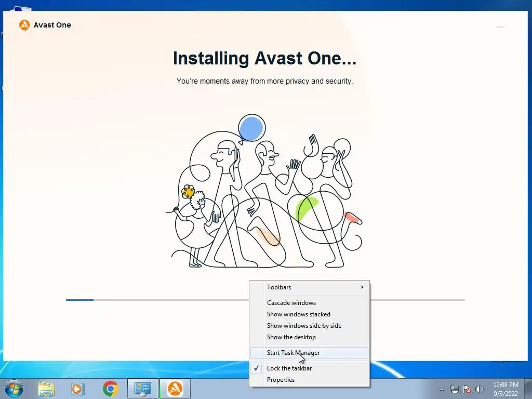Open the clock showing 12:08 PM
The height and width of the screenshot is (399, 532).
pyautogui.click(x=506, y=389)
